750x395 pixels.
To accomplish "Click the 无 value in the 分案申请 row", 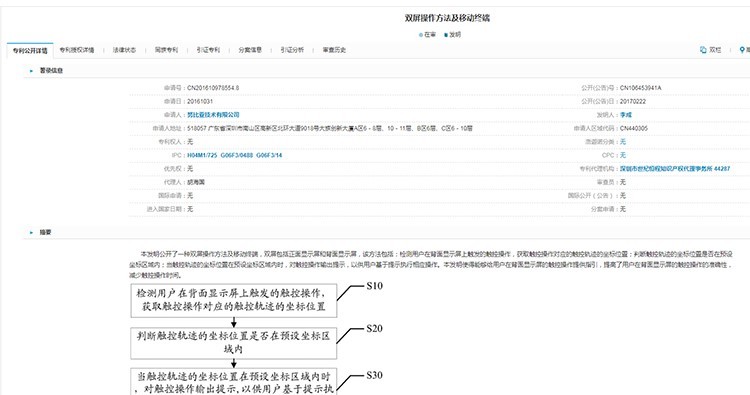I will coord(623,209).
